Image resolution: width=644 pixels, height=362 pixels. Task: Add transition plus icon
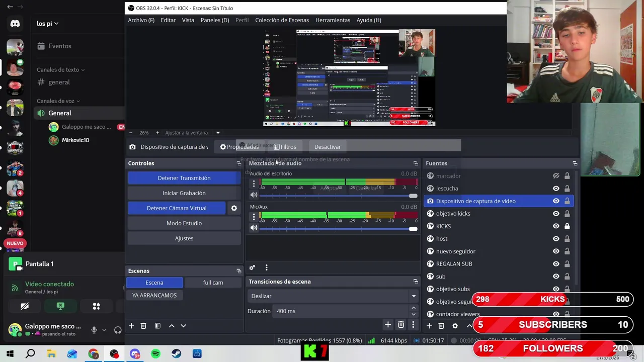388,325
